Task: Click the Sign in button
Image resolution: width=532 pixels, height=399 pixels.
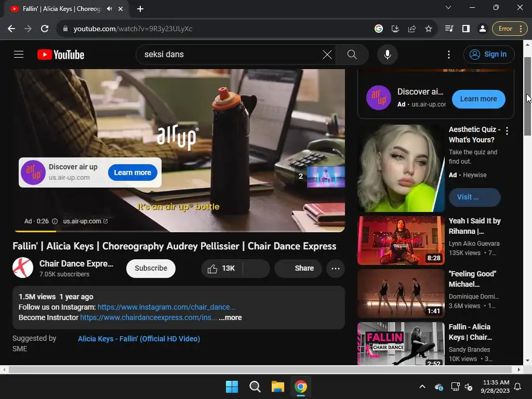Action: tap(488, 54)
